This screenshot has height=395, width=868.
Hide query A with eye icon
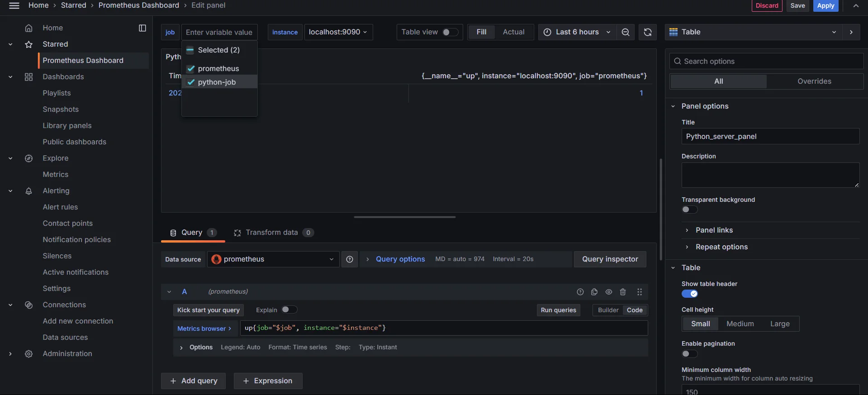(609, 292)
